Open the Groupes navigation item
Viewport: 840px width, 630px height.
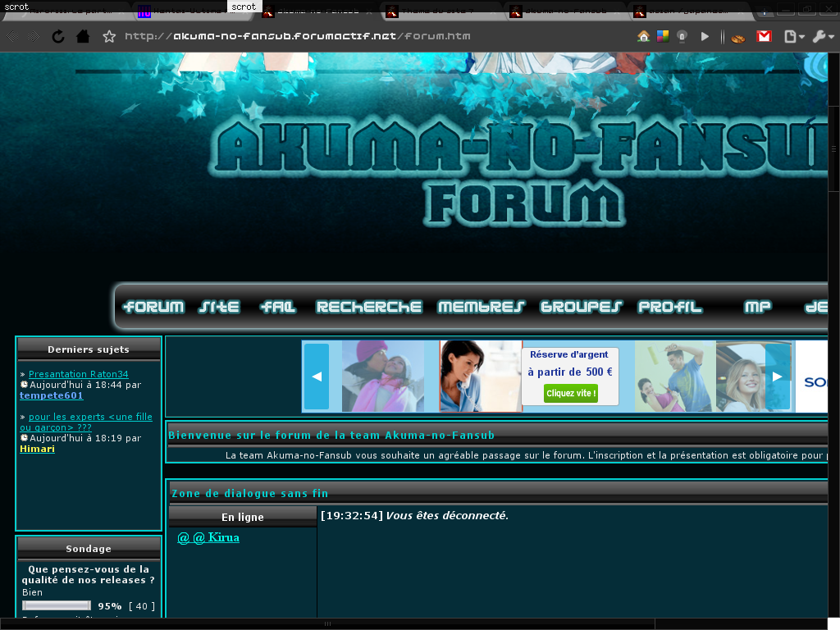tap(581, 307)
